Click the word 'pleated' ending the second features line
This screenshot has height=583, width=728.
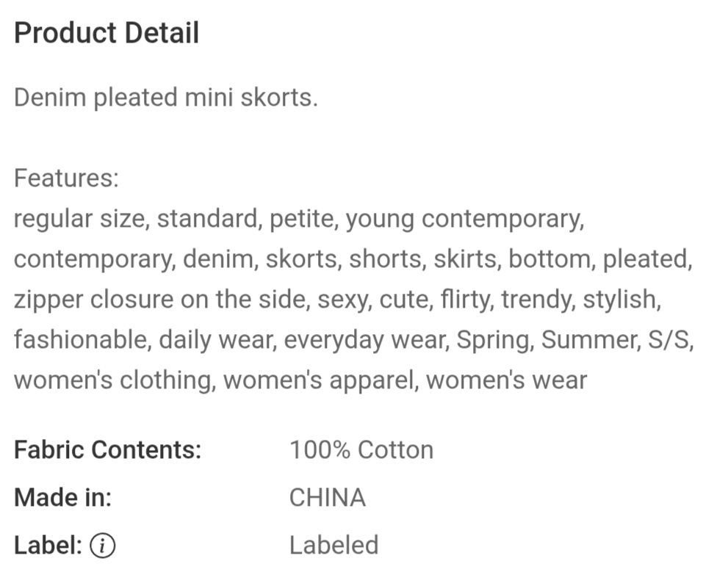click(x=645, y=259)
